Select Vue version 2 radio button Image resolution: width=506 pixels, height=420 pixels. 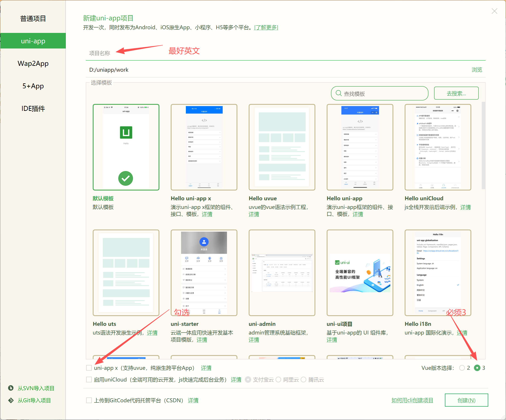462,368
